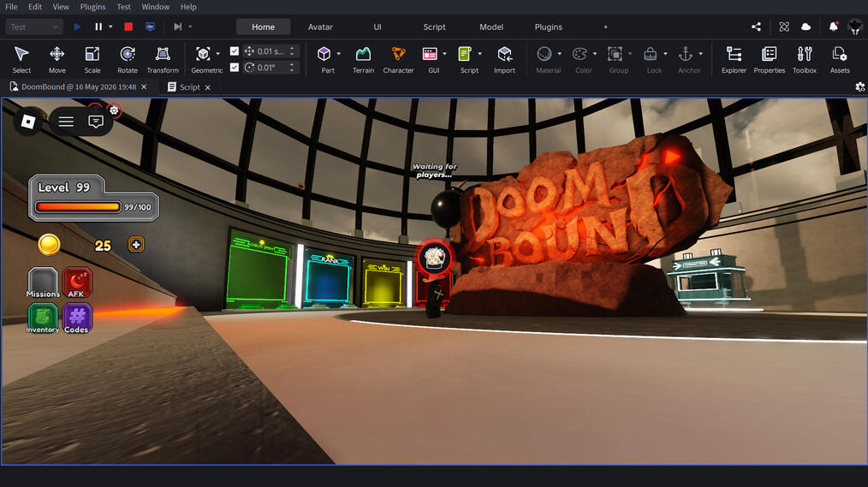Open the Missions button in game
This screenshot has width=868, height=487.
point(43,282)
